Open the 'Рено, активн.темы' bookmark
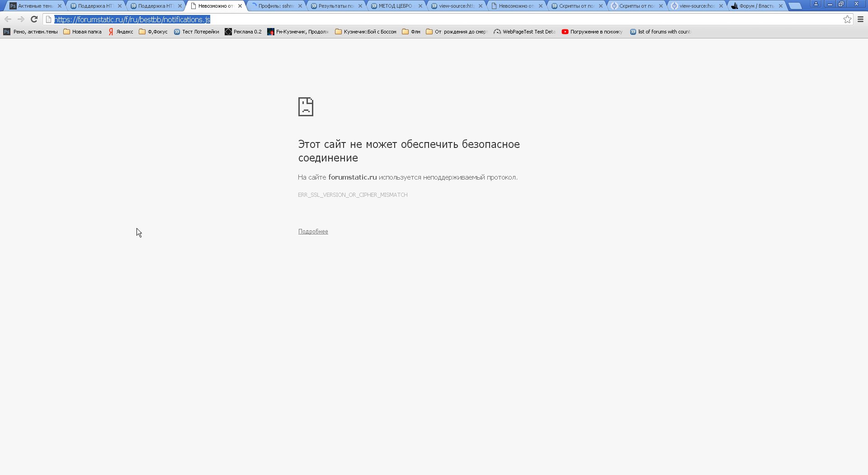Viewport: 868px width, 475px height. pyautogui.click(x=31, y=32)
